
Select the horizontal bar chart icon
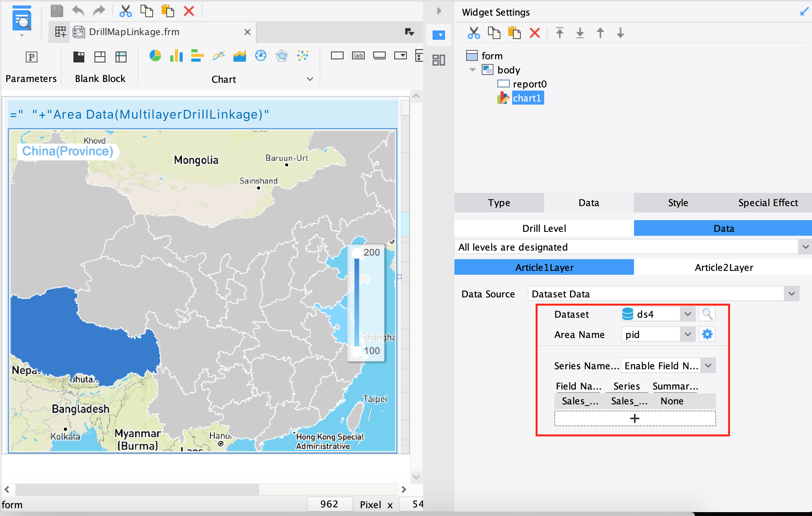click(x=197, y=56)
